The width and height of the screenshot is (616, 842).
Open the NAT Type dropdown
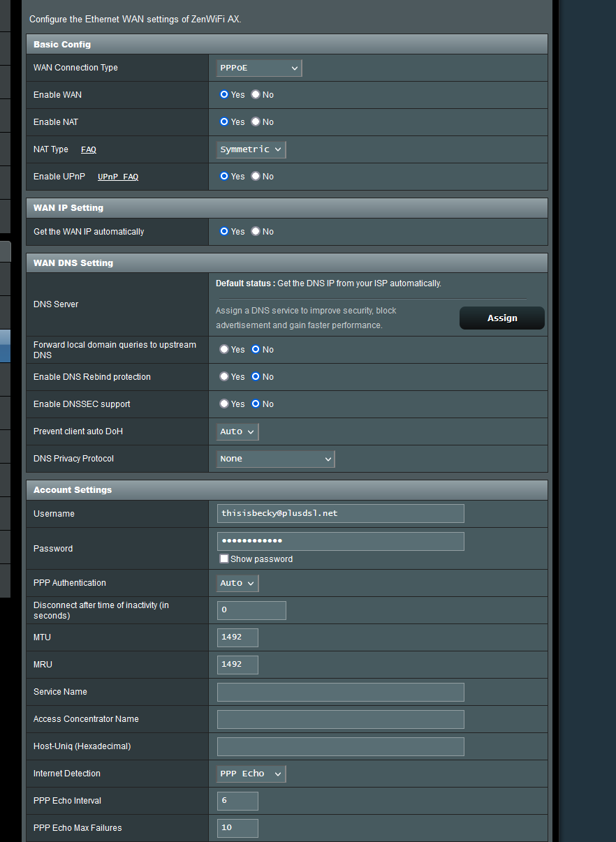[249, 149]
